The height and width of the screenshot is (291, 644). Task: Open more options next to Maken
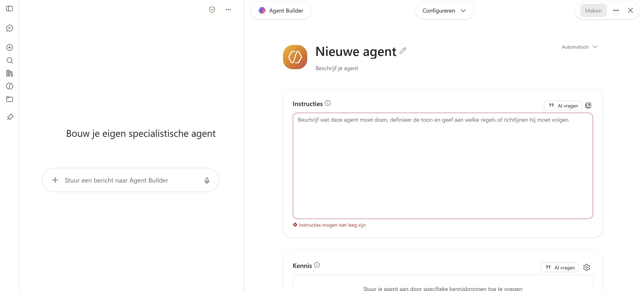coord(616,10)
